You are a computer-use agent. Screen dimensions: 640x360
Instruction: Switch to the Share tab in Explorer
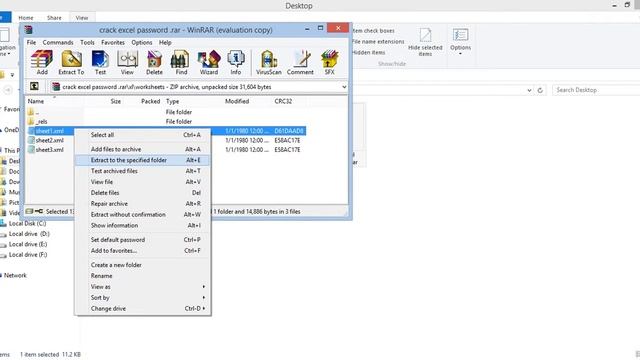click(54, 18)
